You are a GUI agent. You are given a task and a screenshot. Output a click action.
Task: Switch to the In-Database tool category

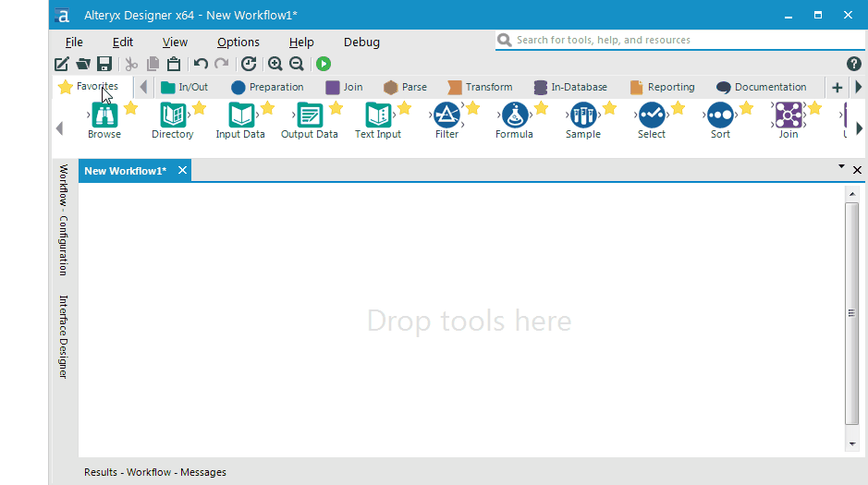[x=570, y=87]
